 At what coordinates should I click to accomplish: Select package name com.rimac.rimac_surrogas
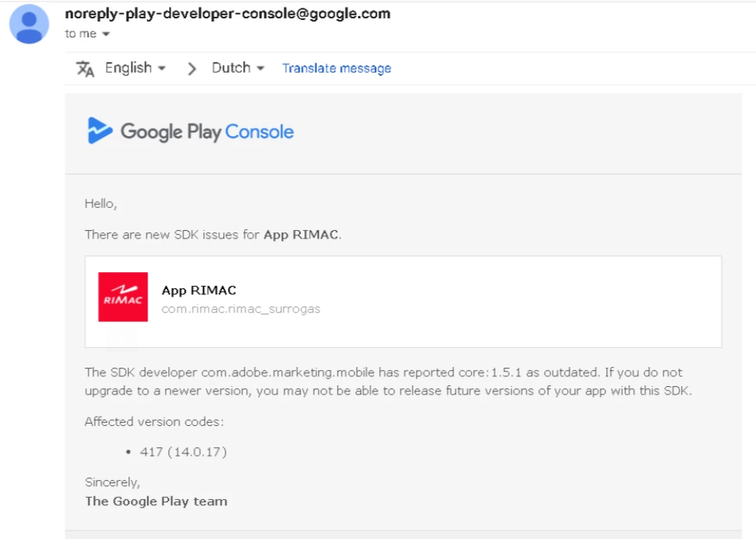[241, 309]
